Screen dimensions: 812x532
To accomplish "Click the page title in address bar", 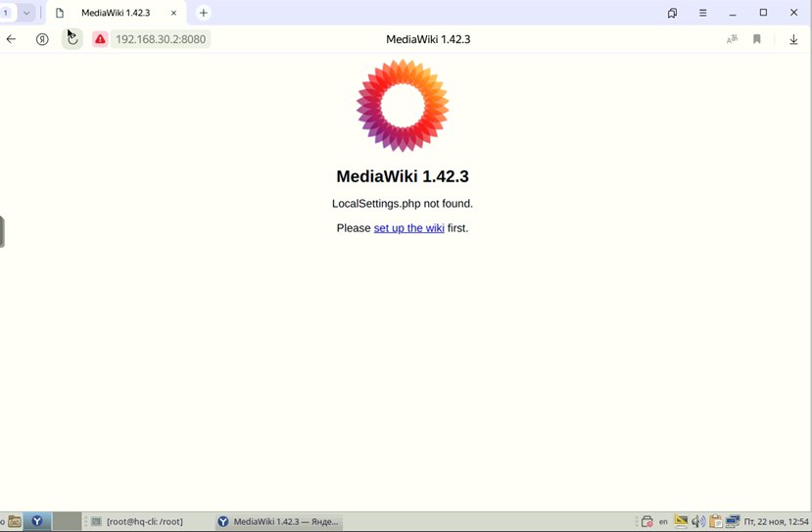I will pos(428,39).
